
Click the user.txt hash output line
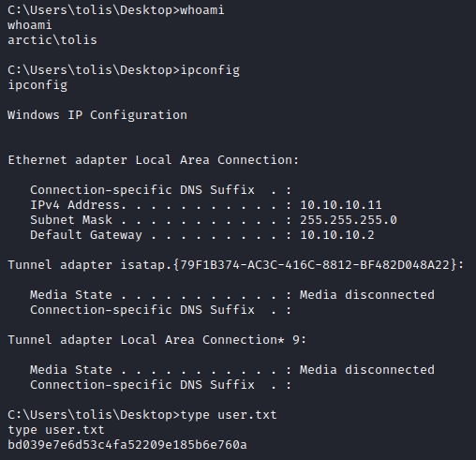(x=127, y=445)
